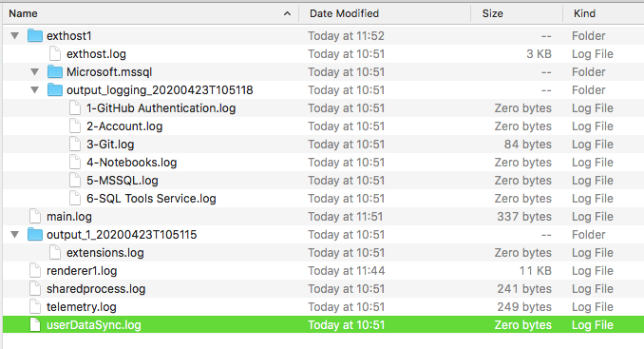Click the userDataSync.log file icon
Screen dimensions: 644x349
pos(35,325)
